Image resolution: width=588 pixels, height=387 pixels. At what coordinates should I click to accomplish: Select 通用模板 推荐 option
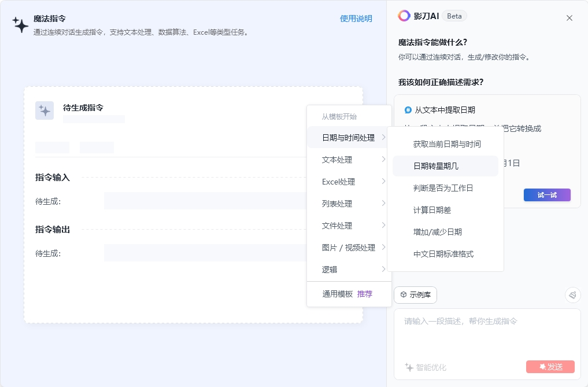[347, 294]
